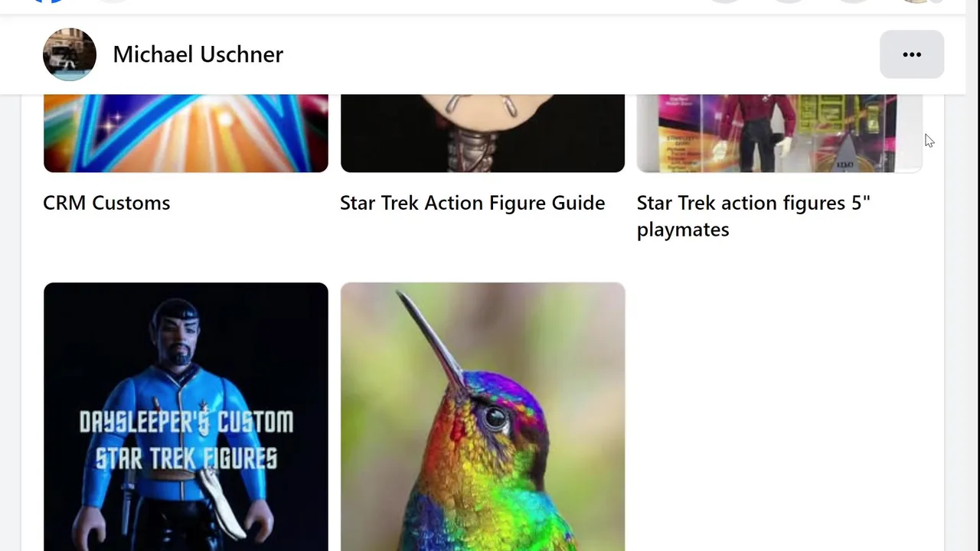Viewport: 980px width, 551px height.
Task: Click the Star Trek Action Figure Guide title
Action: [472, 203]
